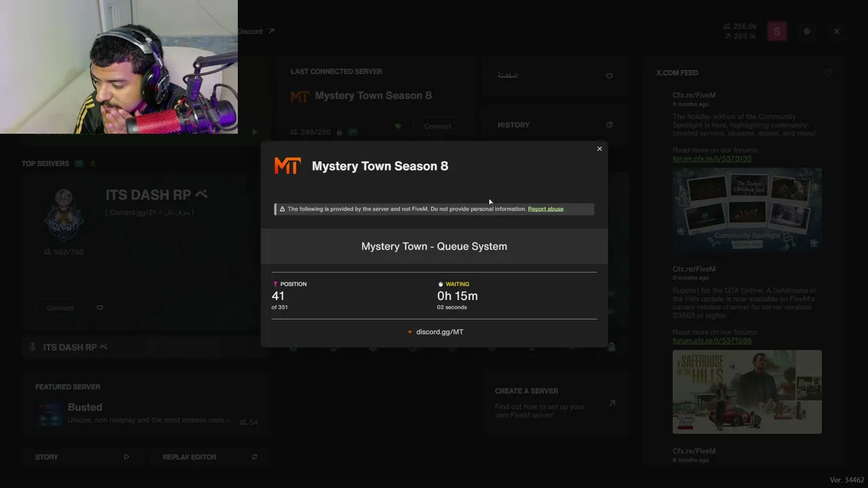This screenshot has width=868, height=488.
Task: Click the waiting time 0h 15m
Action: 458,296
